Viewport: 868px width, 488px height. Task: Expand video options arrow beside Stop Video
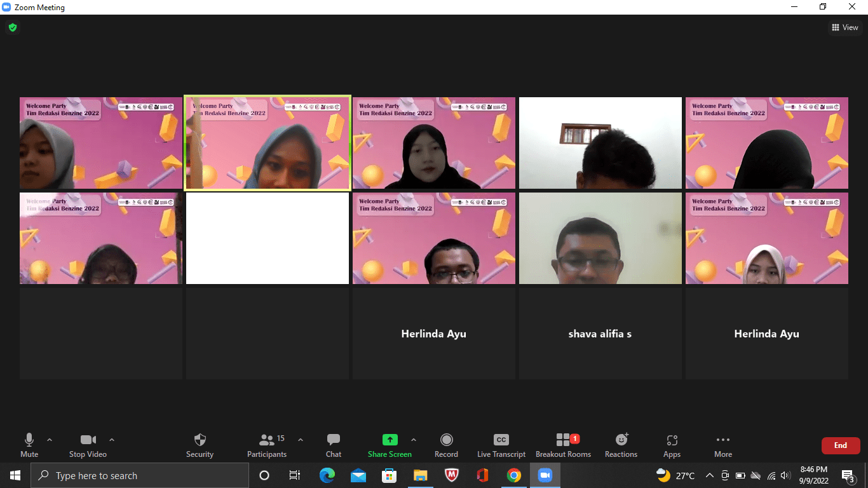pyautogui.click(x=112, y=440)
